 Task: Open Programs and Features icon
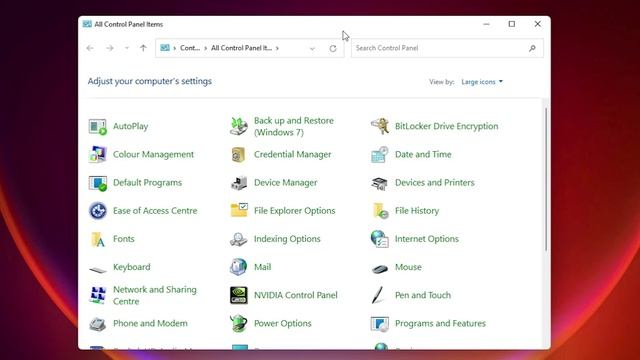[x=380, y=324]
